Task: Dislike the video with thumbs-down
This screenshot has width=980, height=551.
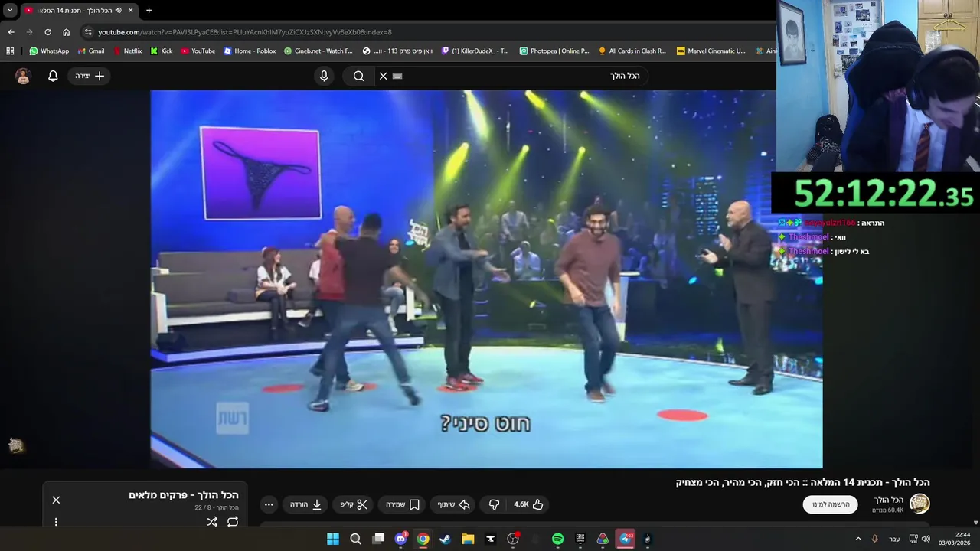Action: pos(494,504)
